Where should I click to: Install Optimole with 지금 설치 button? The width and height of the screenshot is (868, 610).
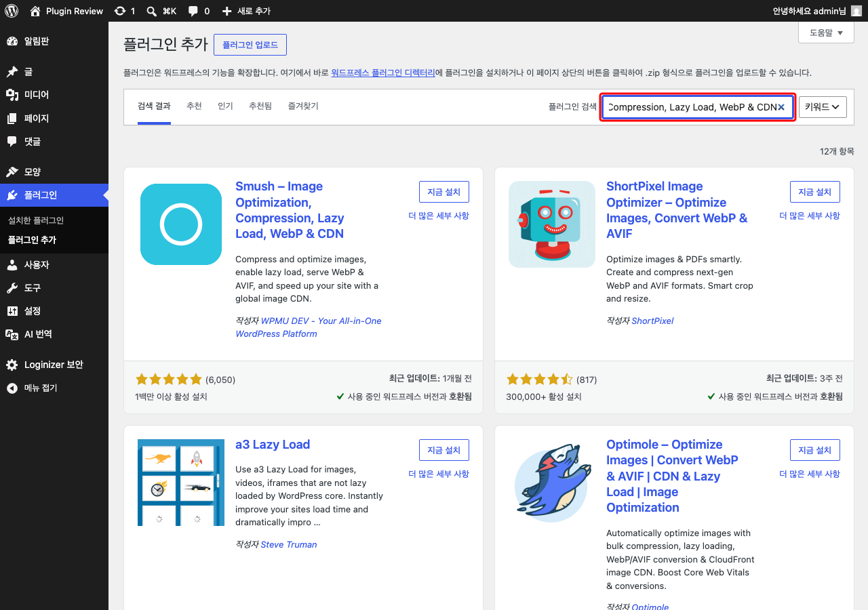(x=815, y=450)
